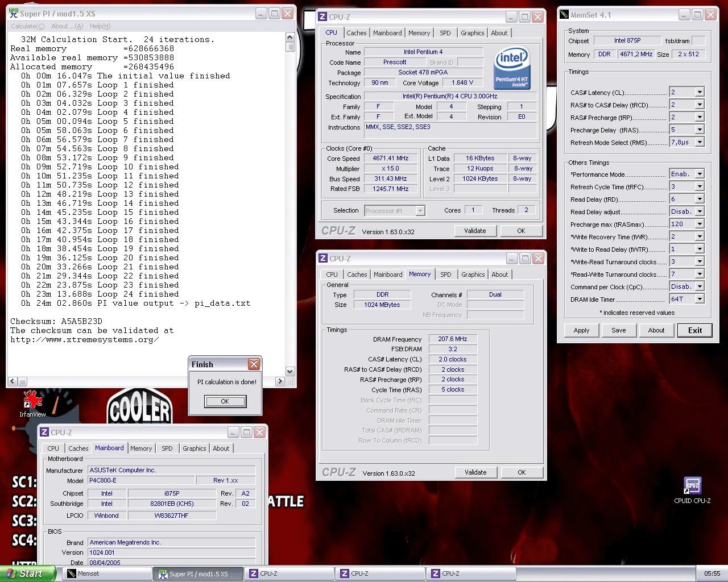Open Graphics tab in top CPU-Z window

tap(473, 33)
